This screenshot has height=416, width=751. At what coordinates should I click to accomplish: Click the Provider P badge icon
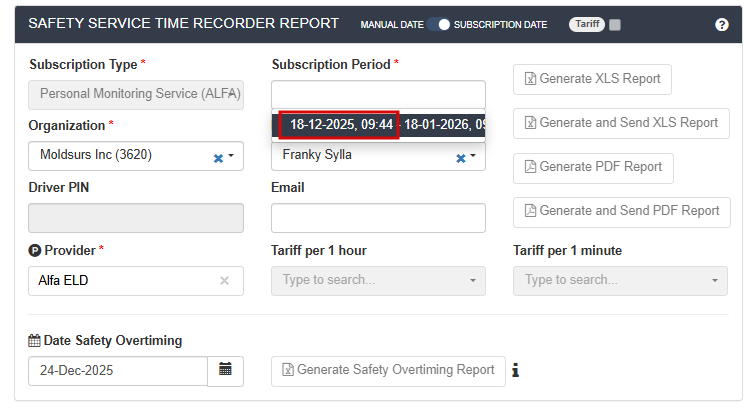pos(35,250)
